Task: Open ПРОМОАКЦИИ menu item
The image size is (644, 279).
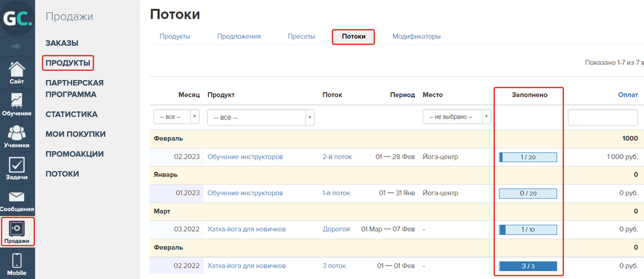Action: 74,154
